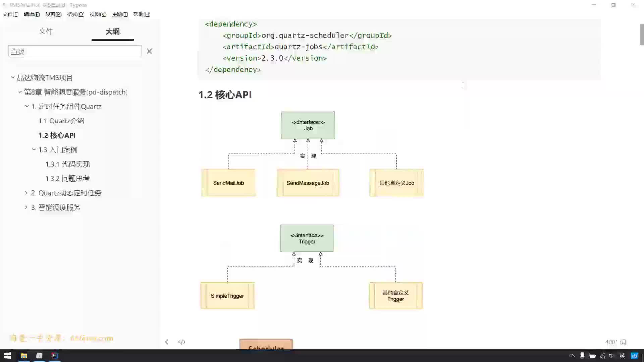This screenshot has width=644, height=362.
Task: Select 3. 智能调度服务 outline heading
Action: (56, 207)
